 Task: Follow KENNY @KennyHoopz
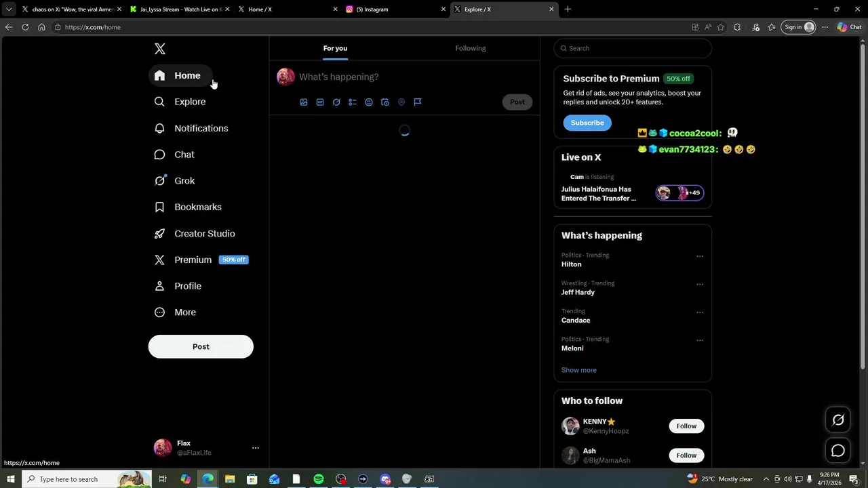pyautogui.click(x=686, y=426)
